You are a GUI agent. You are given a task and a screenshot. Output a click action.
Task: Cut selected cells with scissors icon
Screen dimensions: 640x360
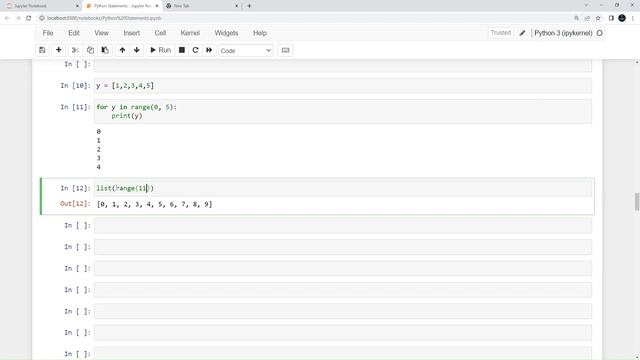[75, 50]
